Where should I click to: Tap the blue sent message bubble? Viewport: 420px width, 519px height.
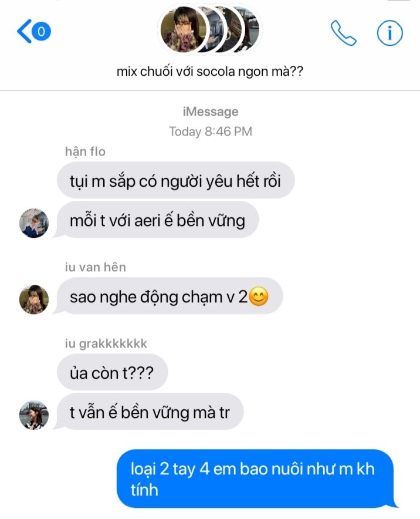[256, 478]
